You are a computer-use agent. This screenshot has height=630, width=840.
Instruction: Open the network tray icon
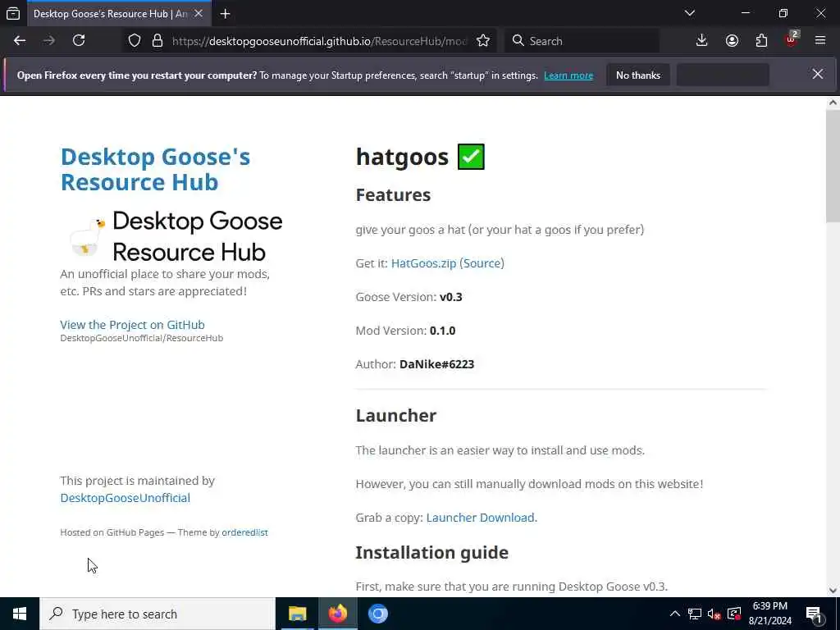(x=695, y=614)
